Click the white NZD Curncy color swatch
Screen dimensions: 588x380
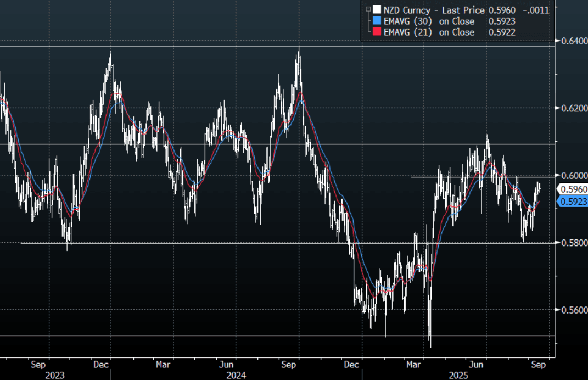(x=376, y=10)
